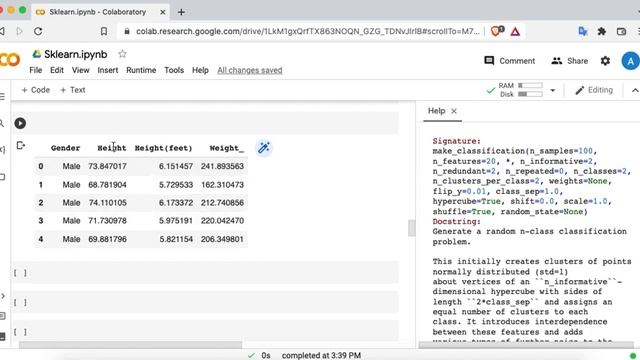Open the Colab logo home link
The height and width of the screenshot is (360, 640).
[10, 60]
